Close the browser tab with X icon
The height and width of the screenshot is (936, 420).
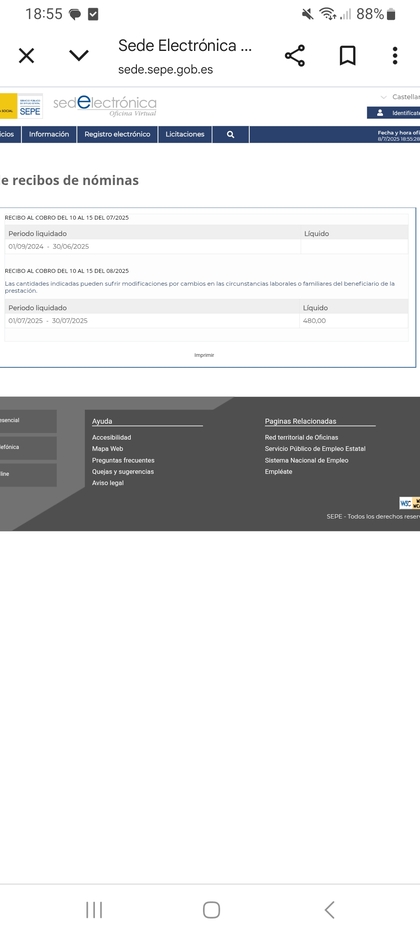pyautogui.click(x=26, y=56)
